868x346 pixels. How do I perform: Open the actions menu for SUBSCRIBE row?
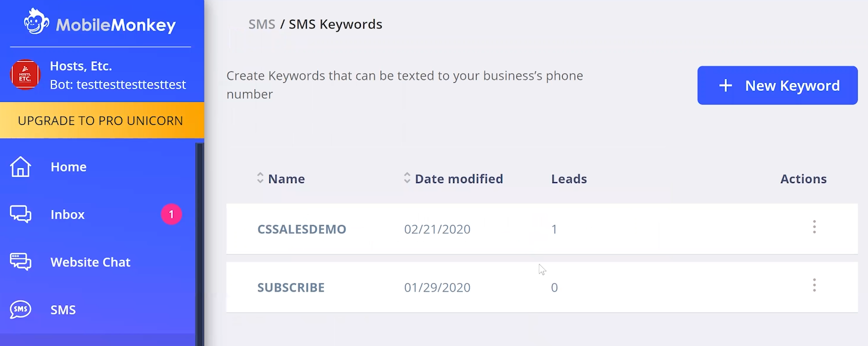point(814,285)
